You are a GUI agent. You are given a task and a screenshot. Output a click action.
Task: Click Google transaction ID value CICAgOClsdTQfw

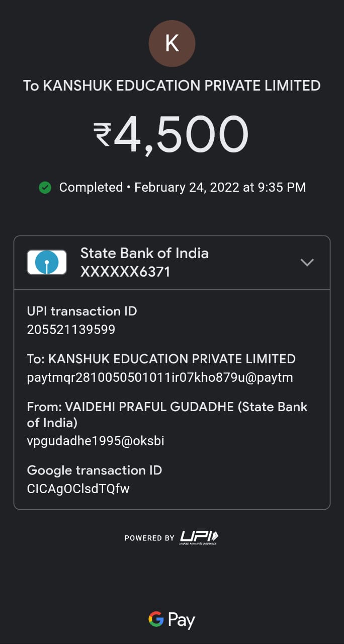coord(78,489)
